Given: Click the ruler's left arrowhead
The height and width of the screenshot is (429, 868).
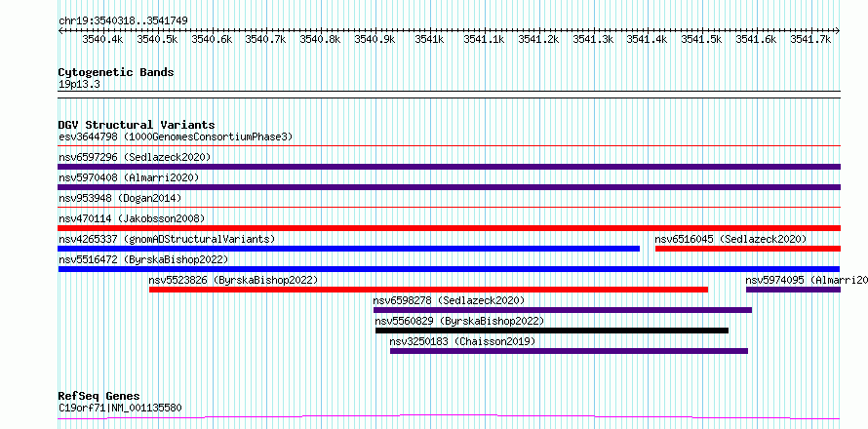Looking at the screenshot, I should click(60, 30).
